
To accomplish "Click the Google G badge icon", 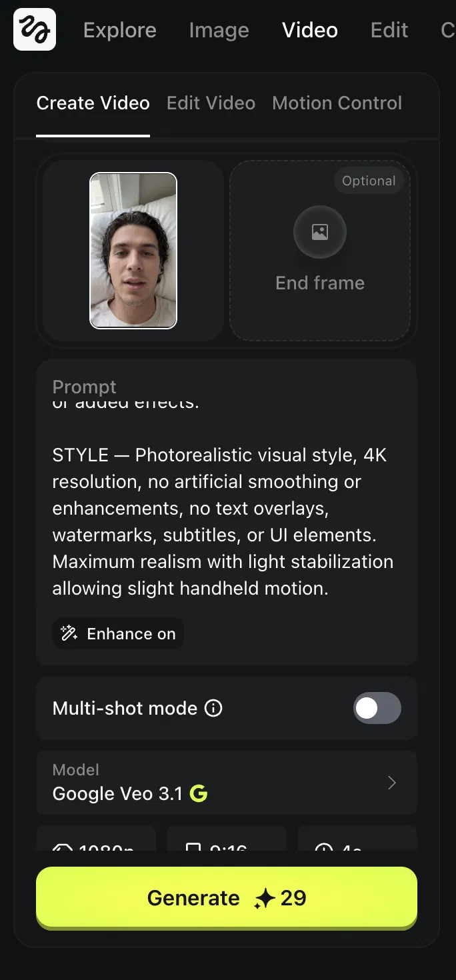I will 199,793.
